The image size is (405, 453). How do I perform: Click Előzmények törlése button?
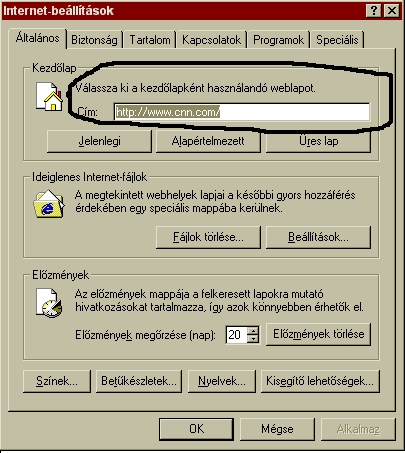tap(318, 334)
